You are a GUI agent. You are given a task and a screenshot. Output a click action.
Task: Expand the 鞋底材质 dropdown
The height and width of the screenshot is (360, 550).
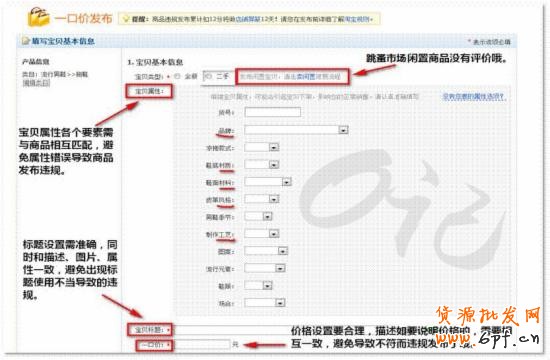[x=274, y=165]
